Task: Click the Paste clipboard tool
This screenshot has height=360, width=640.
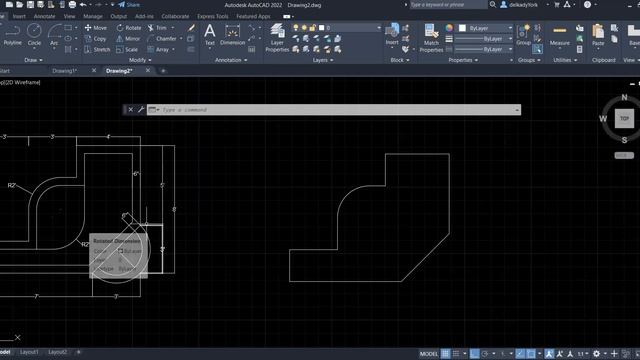Action: pyautogui.click(x=598, y=35)
